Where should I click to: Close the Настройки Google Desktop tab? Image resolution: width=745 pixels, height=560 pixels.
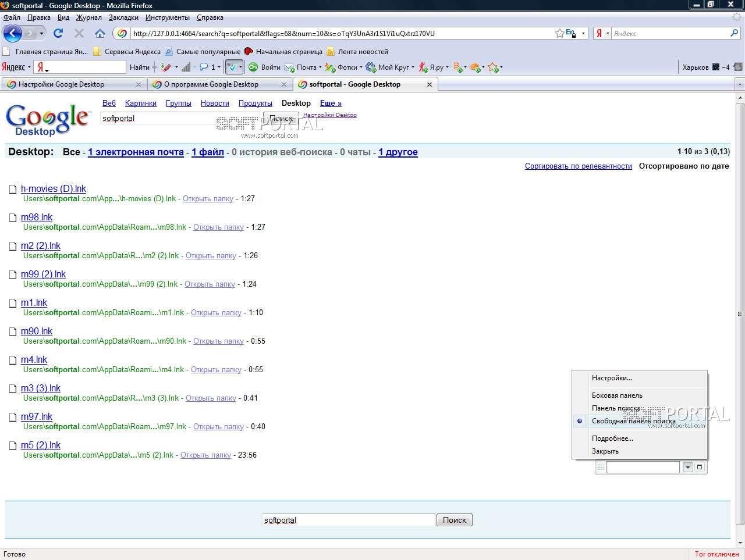click(139, 84)
